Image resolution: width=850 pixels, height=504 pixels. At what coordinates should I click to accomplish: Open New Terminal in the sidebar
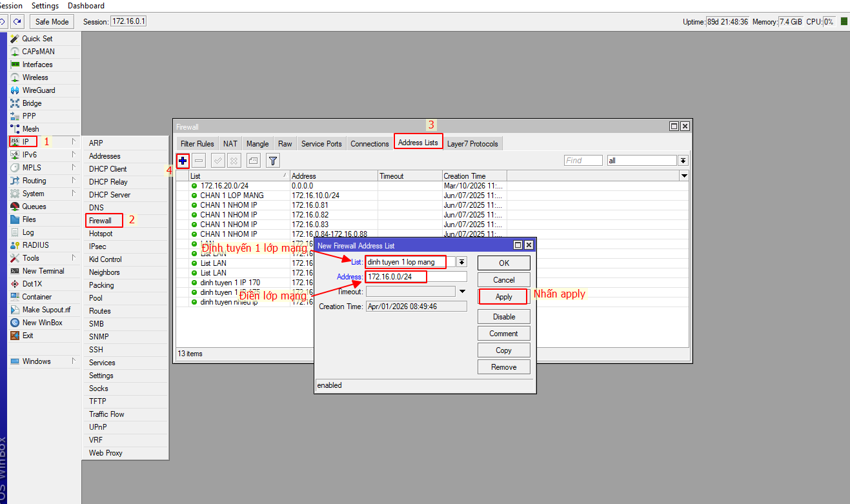pos(43,271)
